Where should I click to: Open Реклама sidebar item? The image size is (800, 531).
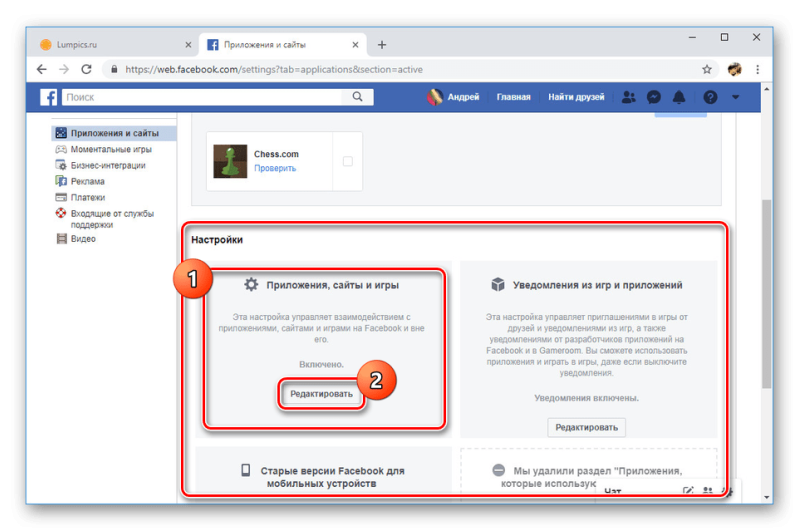(87, 181)
